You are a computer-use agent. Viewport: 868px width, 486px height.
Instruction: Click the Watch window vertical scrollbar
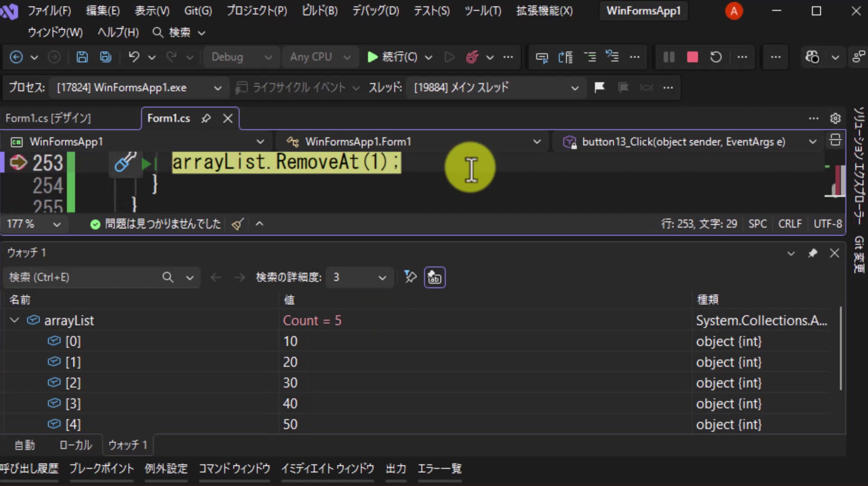coord(841,349)
